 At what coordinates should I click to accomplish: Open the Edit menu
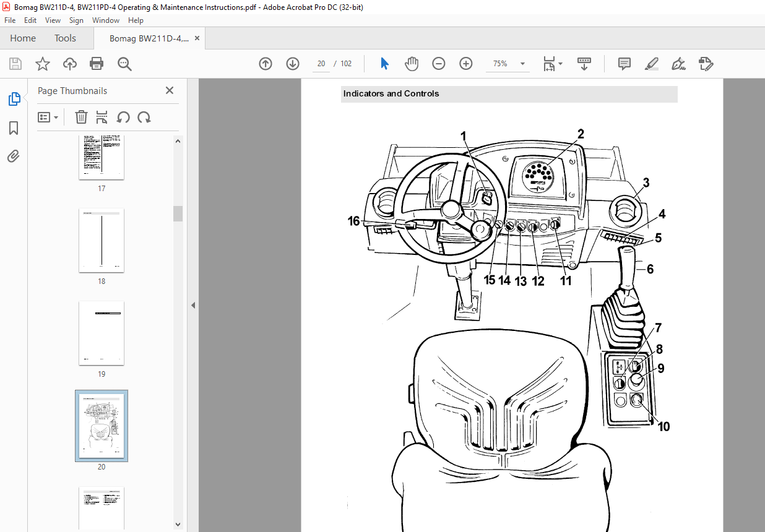30,20
